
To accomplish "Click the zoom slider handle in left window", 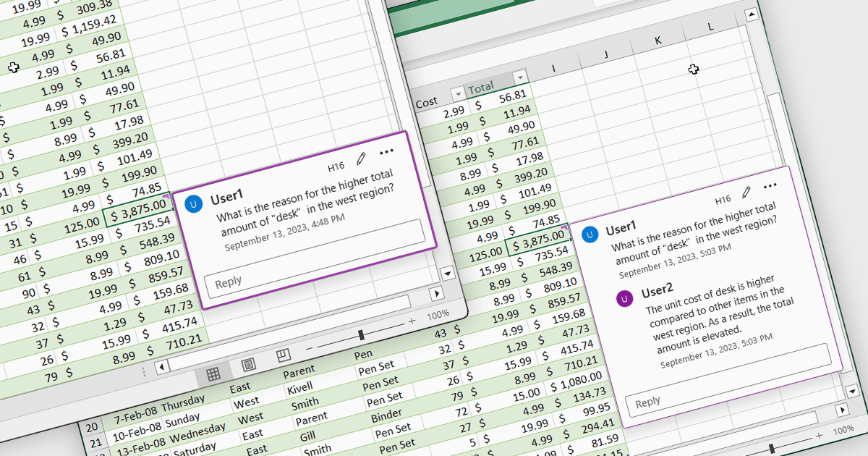I will (x=361, y=334).
